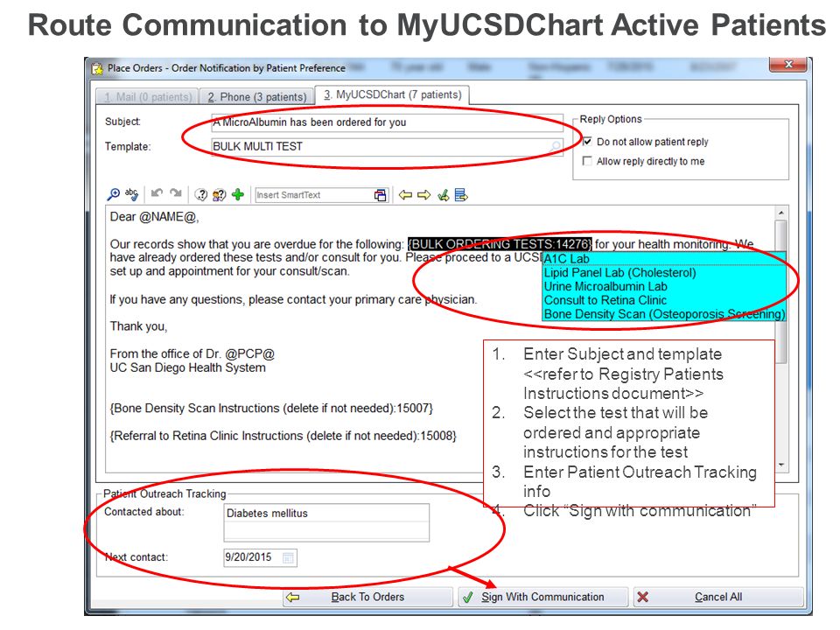Click the From the office of Dr. @PCP@ line
The width and height of the screenshot is (840, 630).
pos(192,354)
